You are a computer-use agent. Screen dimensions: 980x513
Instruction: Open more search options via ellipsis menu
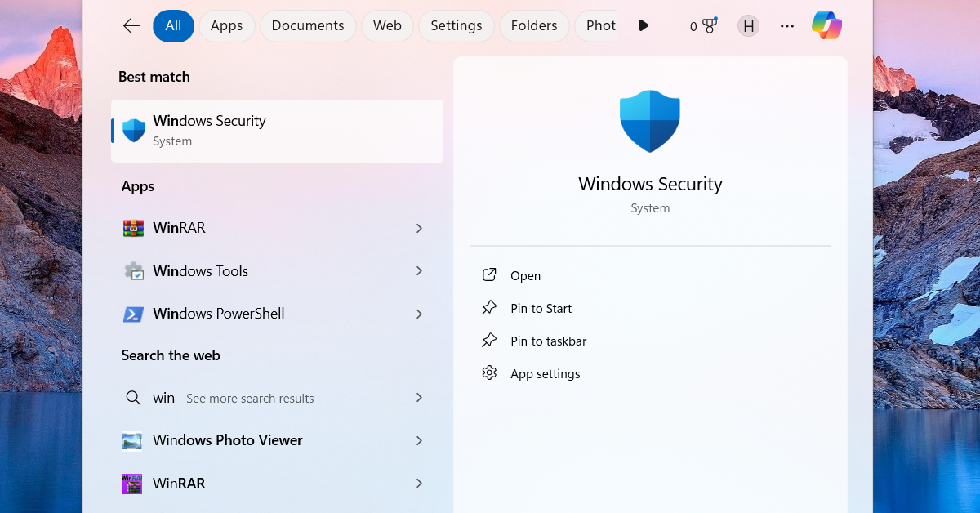pos(786,25)
